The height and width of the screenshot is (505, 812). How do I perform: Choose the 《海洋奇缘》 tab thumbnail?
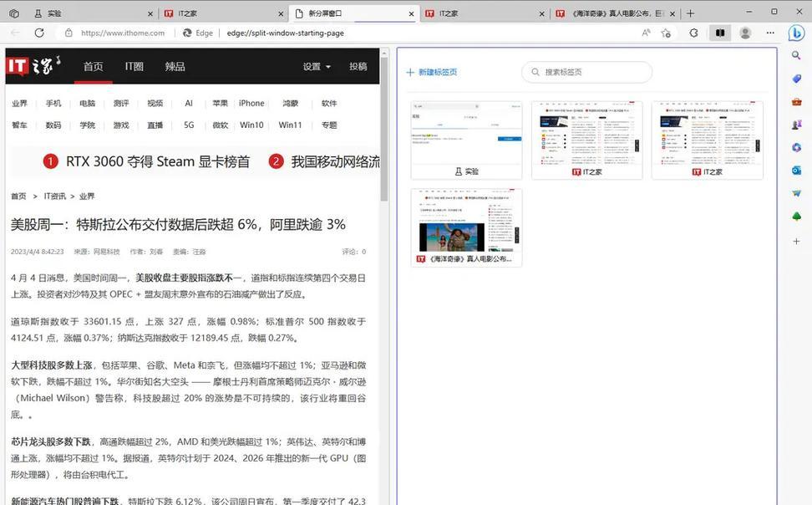point(467,227)
